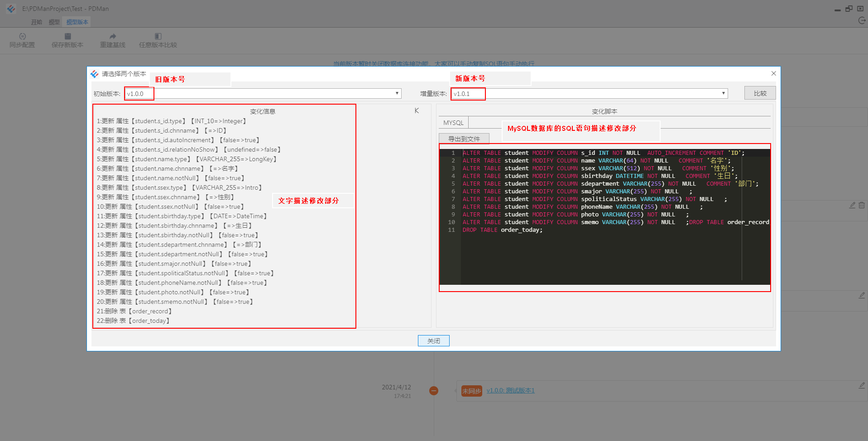The height and width of the screenshot is (441, 868).
Task: Select the MYSQL tab in 变化脚本 panel
Action: (x=453, y=122)
